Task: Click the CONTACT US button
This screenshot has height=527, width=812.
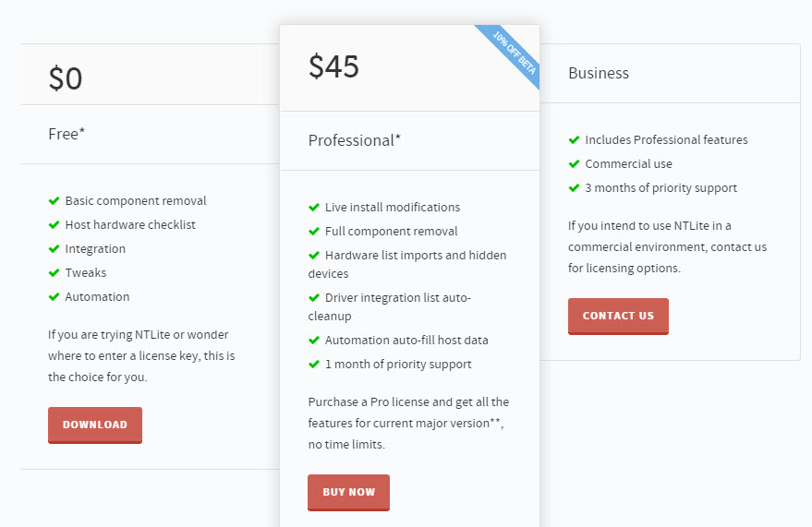Action: (618, 316)
